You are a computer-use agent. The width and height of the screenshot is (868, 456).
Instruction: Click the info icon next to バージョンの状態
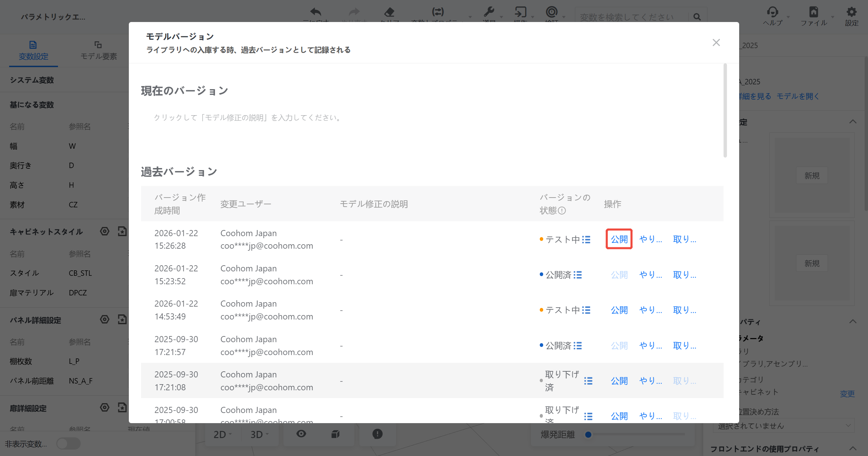tap(562, 211)
